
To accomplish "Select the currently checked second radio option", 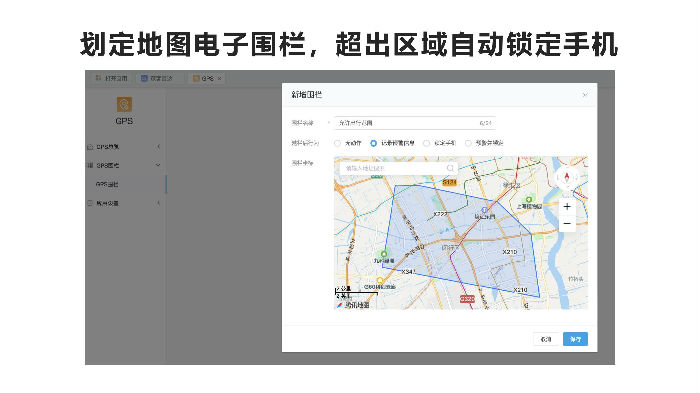I will coord(374,143).
